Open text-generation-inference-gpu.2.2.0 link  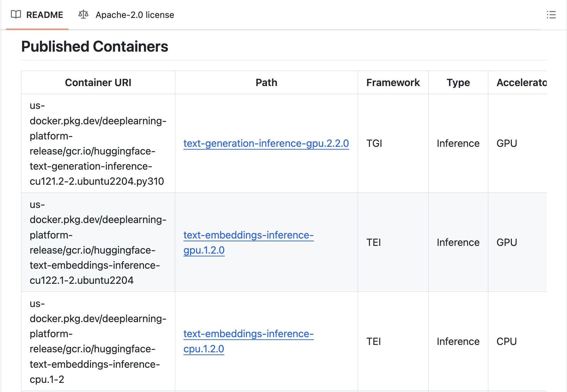266,143
